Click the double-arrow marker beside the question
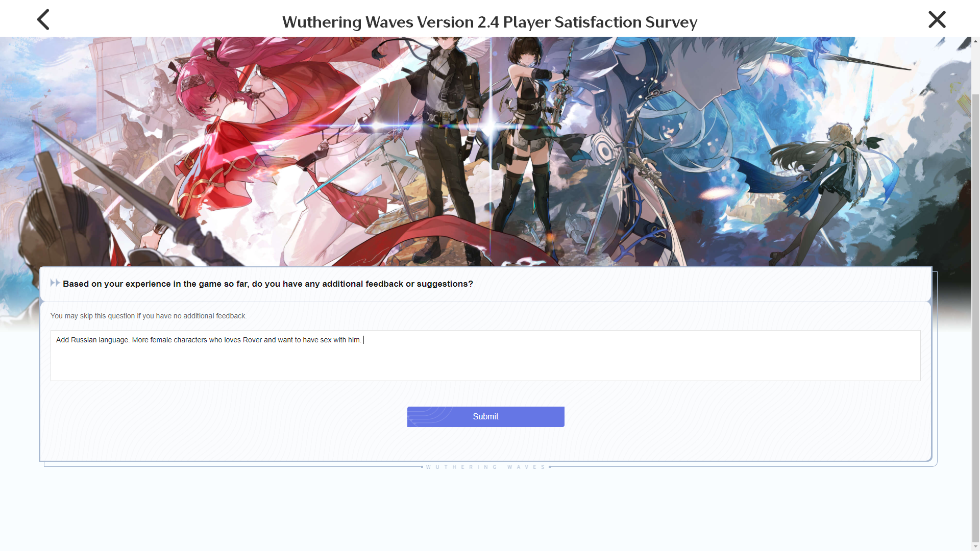 (55, 283)
